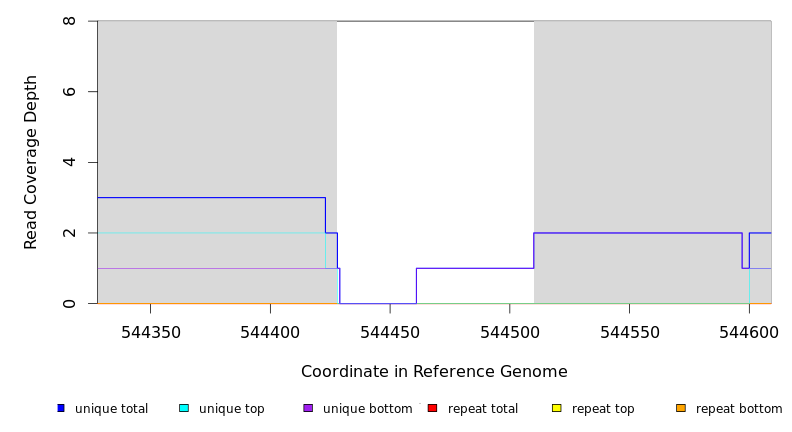
Task: Click the orange repeat bottom legend swatch
Action: (x=681, y=408)
